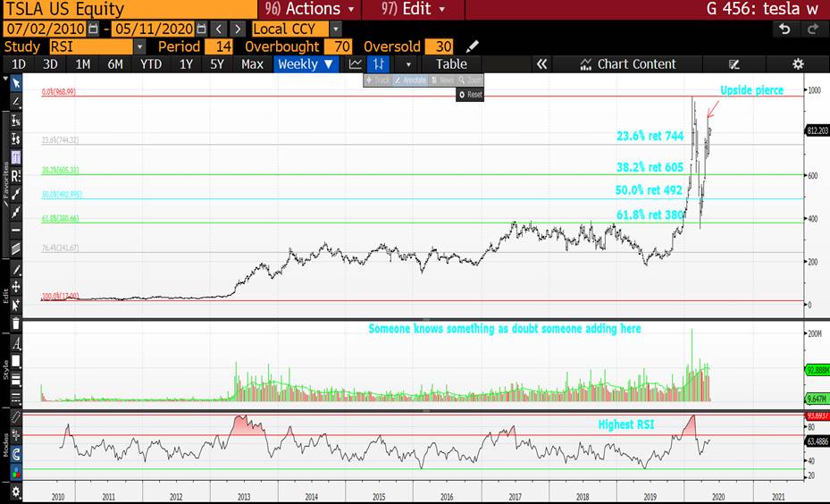Select the 3D range tab

(x=50, y=64)
